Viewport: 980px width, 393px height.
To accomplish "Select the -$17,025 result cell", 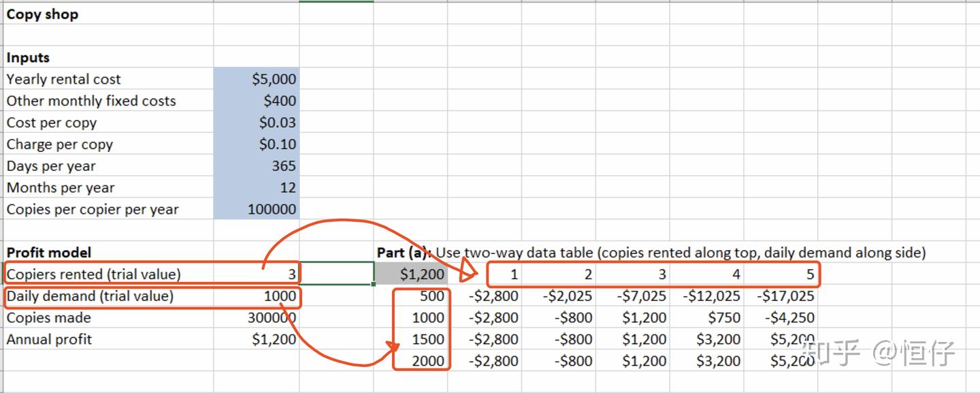I will 786,296.
